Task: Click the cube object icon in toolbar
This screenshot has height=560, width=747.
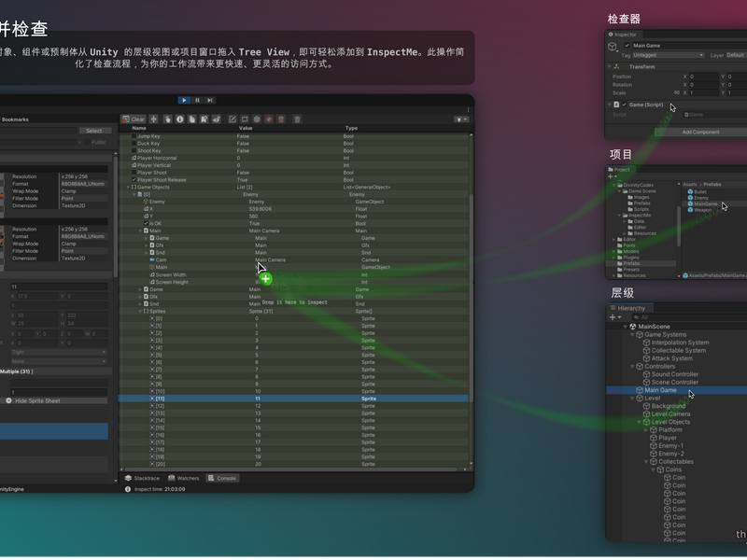Action: [257, 119]
